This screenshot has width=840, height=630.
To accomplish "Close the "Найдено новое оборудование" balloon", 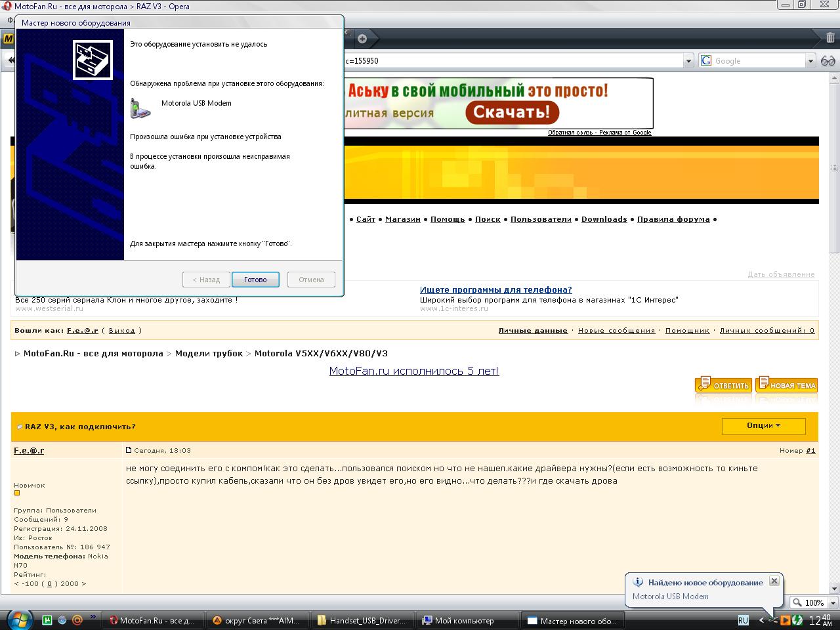I will 774,581.
